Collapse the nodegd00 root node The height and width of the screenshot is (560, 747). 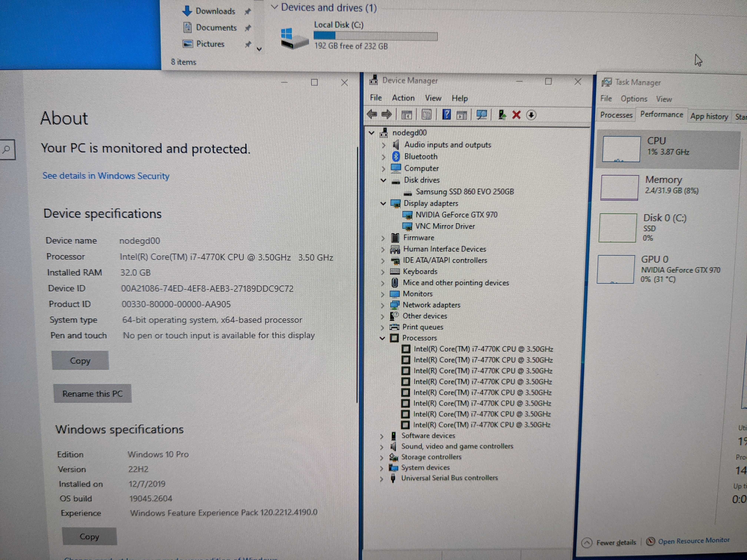(x=371, y=133)
